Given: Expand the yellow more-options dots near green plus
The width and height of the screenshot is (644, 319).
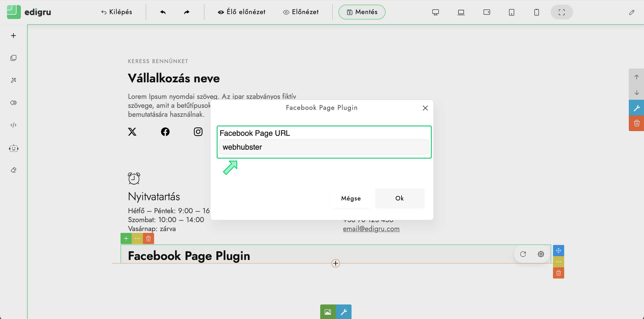Looking at the screenshot, I should pyautogui.click(x=137, y=238).
